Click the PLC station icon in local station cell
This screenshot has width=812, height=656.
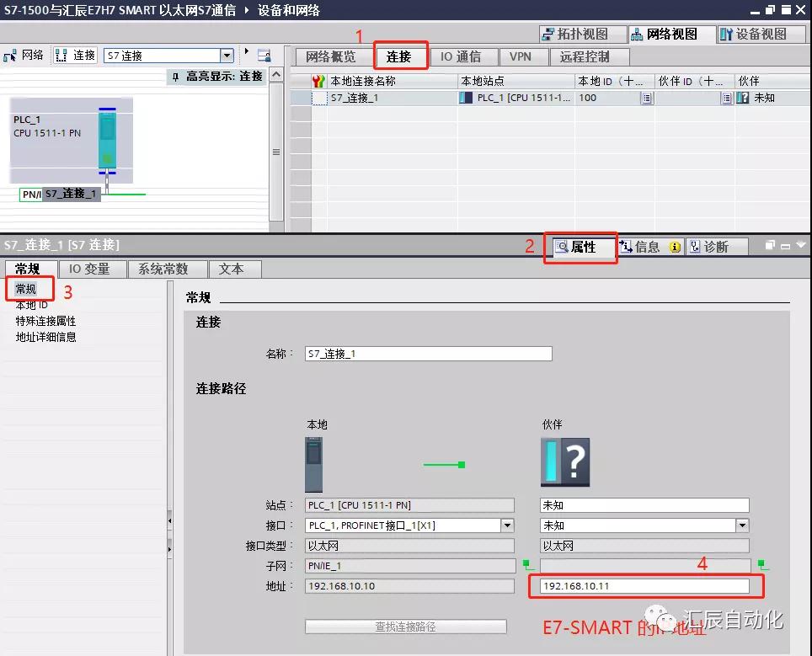coord(466,98)
